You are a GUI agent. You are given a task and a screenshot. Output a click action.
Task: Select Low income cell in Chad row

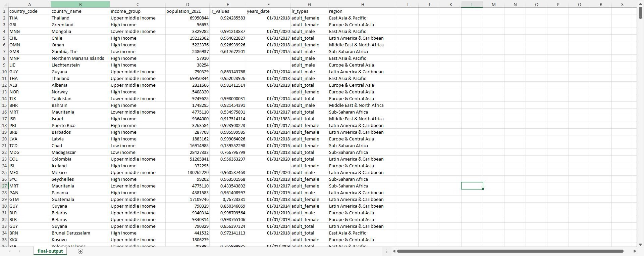pyautogui.click(x=138, y=145)
